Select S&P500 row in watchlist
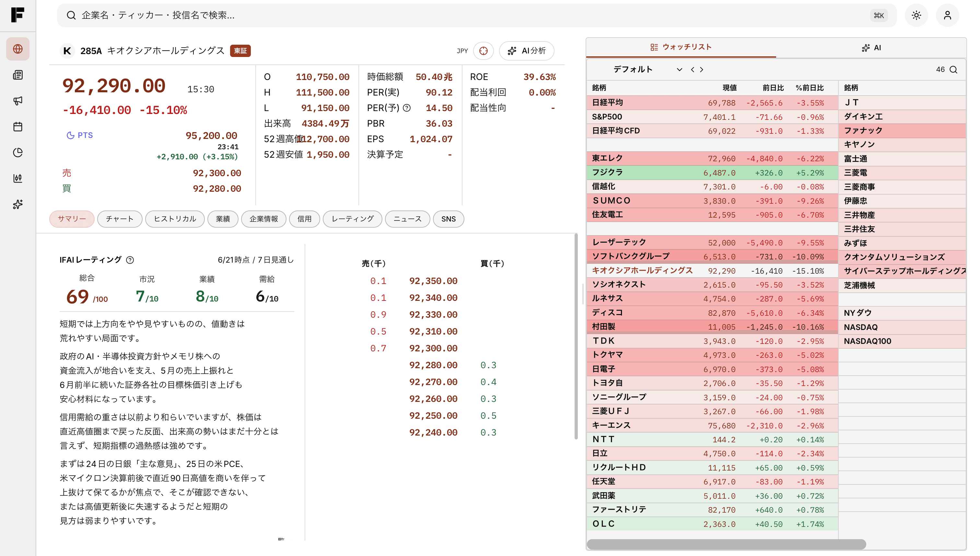This screenshot has height=556, width=980. [712, 117]
